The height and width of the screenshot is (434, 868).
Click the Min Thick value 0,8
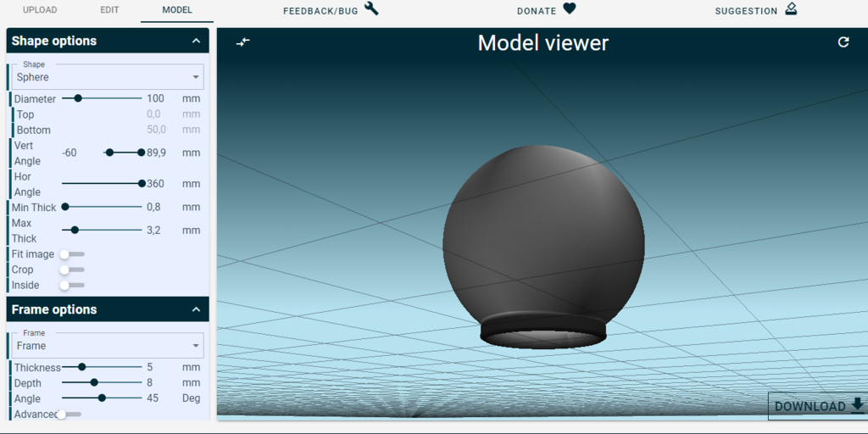tap(153, 207)
